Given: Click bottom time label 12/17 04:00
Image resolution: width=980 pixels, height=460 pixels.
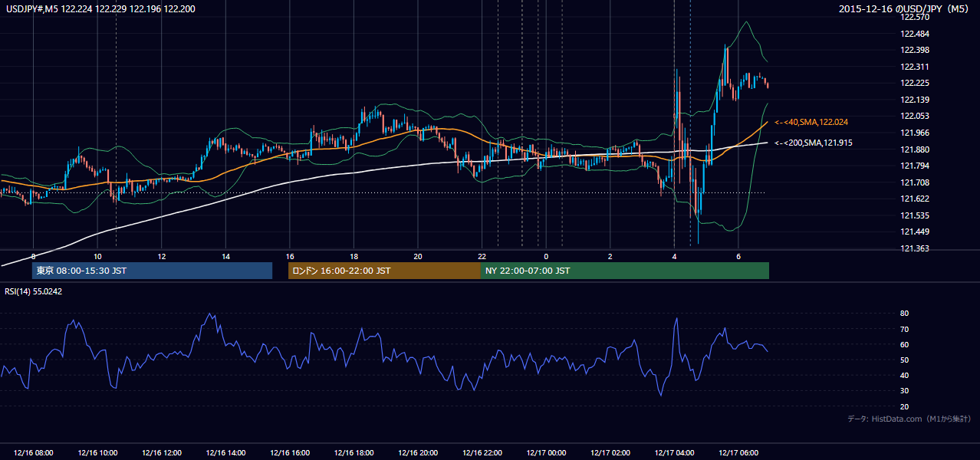Looking at the screenshot, I should [673, 453].
